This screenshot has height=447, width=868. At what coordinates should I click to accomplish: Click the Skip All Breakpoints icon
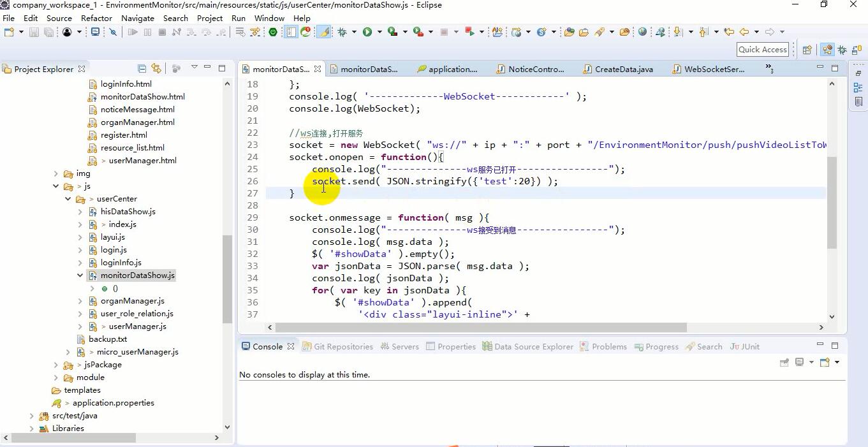113,32
